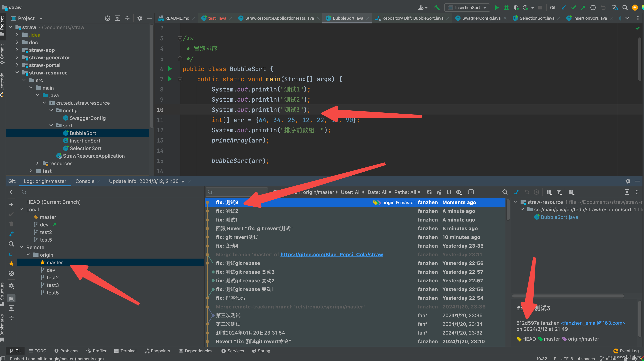Screen dimensions: 644x361
Task: Toggle Project tool window side button
Action: click(x=2, y=26)
